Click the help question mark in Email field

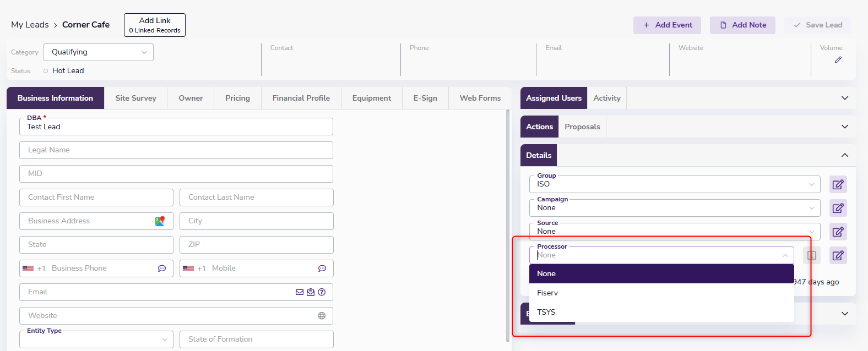click(322, 292)
